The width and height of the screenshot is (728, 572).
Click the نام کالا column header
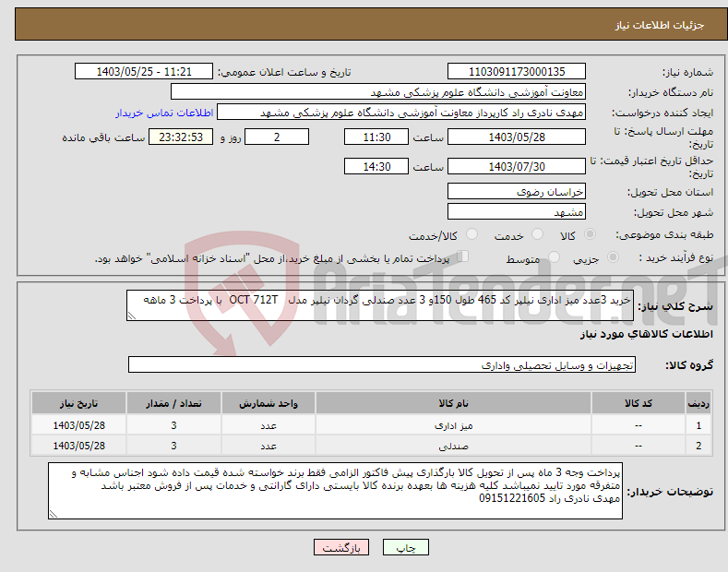[x=453, y=403]
